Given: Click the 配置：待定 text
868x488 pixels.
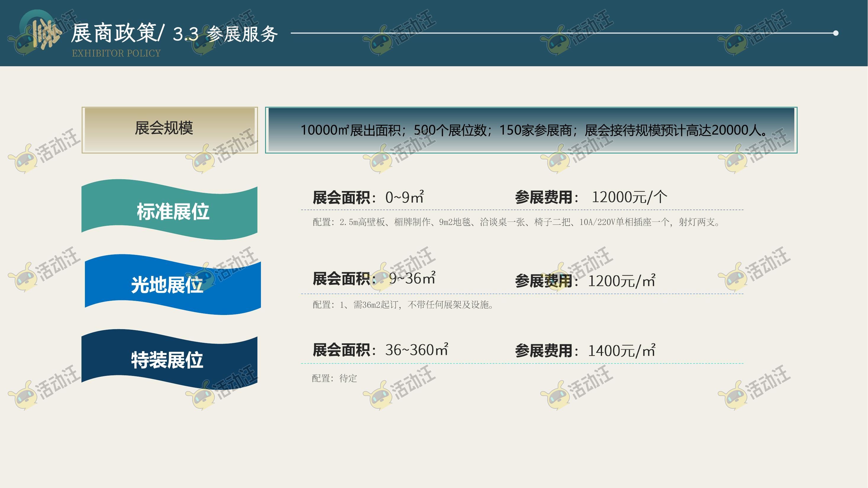Looking at the screenshot, I should click(334, 379).
